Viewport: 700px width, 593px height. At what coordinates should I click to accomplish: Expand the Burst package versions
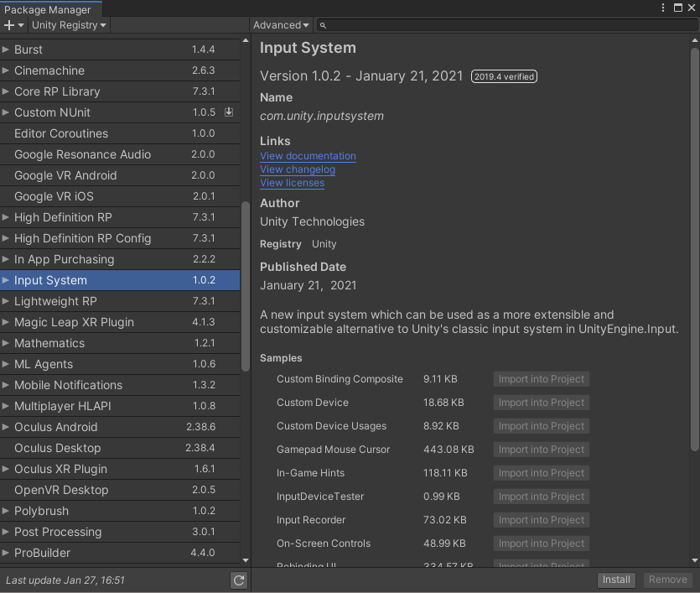5,49
